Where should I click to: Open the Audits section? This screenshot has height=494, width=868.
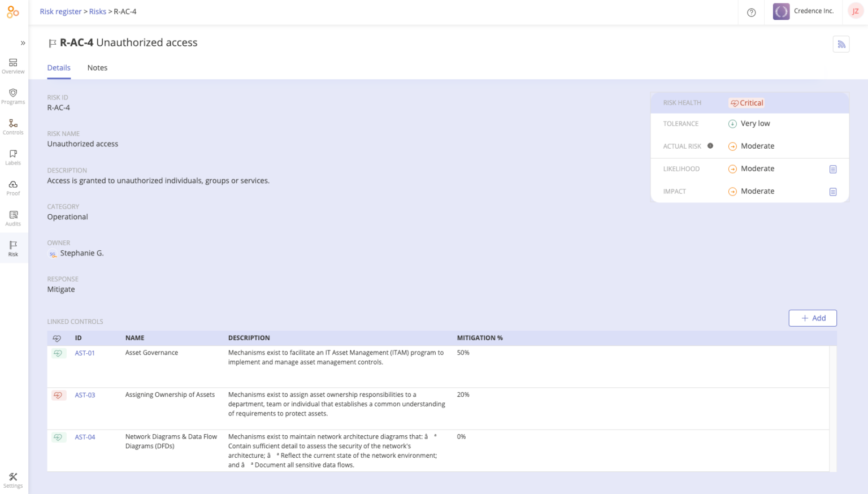pyautogui.click(x=13, y=218)
